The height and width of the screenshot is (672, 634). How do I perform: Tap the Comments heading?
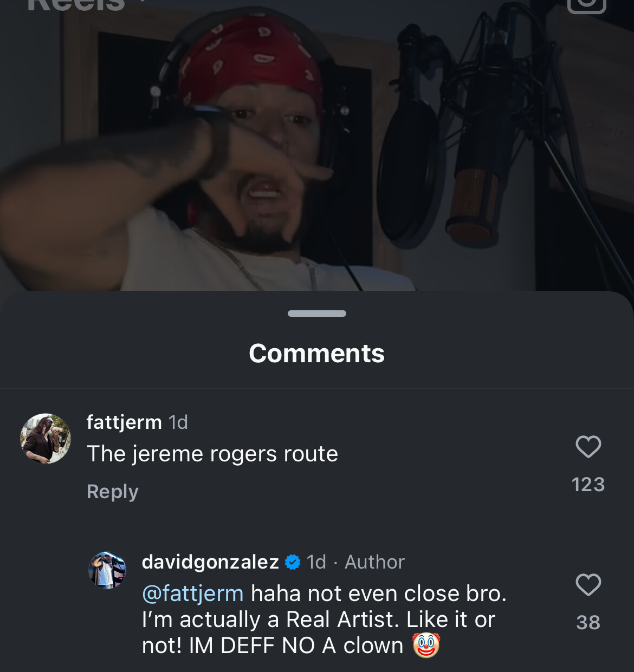click(x=317, y=354)
